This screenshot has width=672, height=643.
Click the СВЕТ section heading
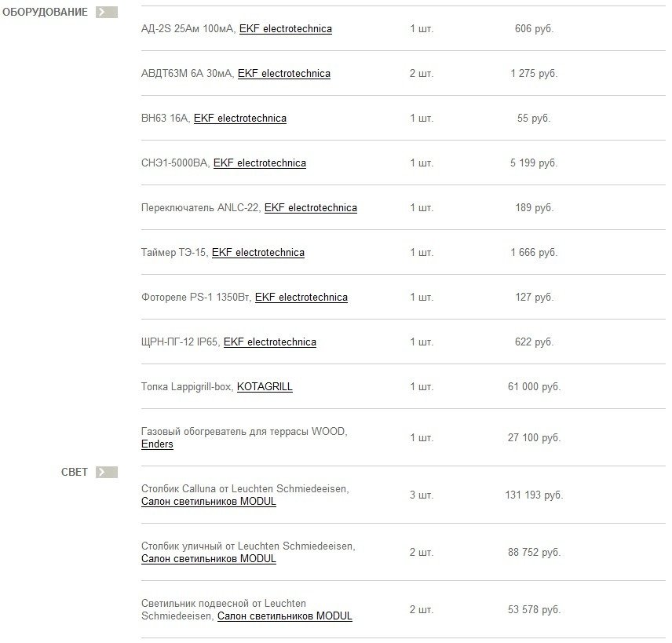[x=75, y=473]
